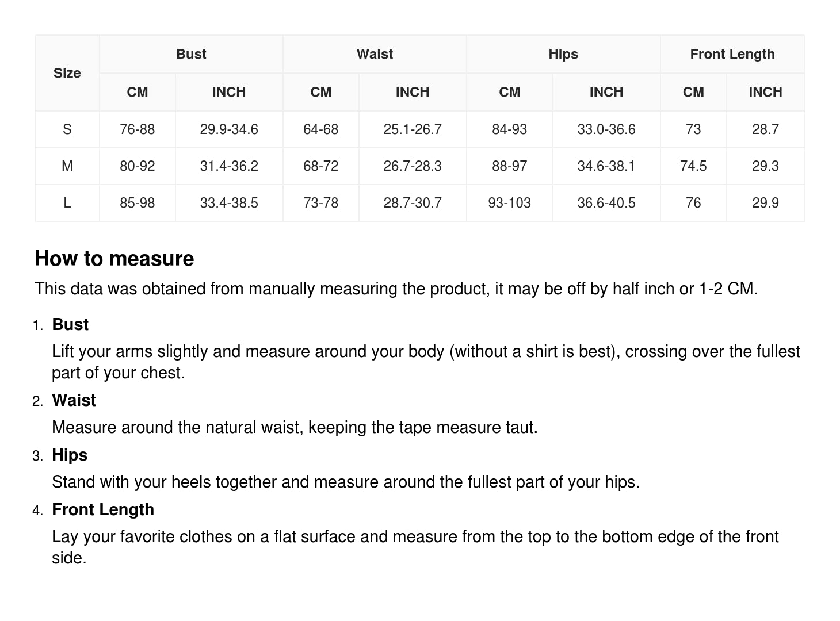Click the CM subheader under Hips
This screenshot has height=621, width=840.
(509, 92)
